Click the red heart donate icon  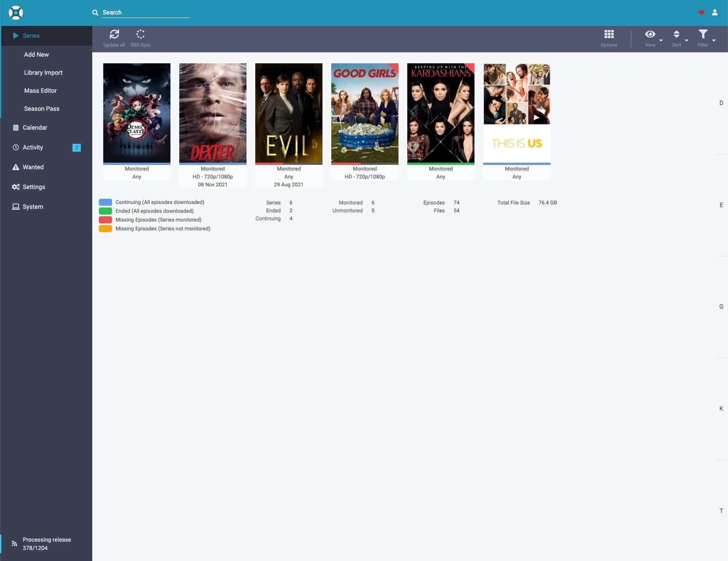[702, 13]
